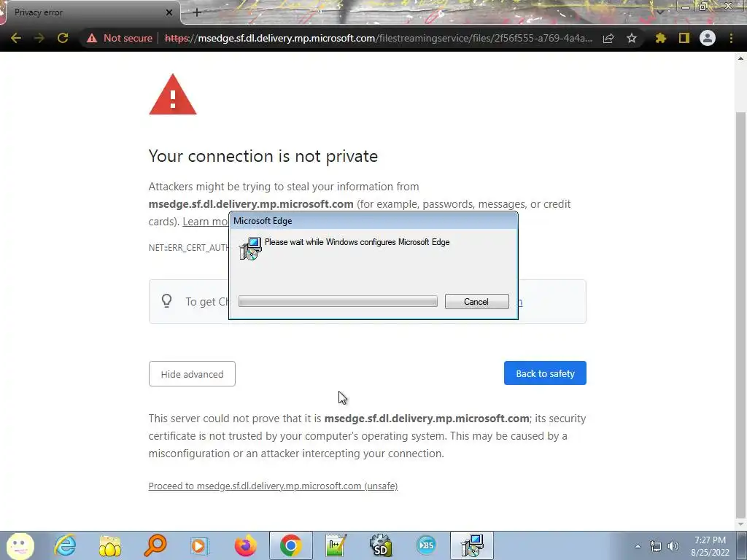Select the Privacy error tab

90,12
